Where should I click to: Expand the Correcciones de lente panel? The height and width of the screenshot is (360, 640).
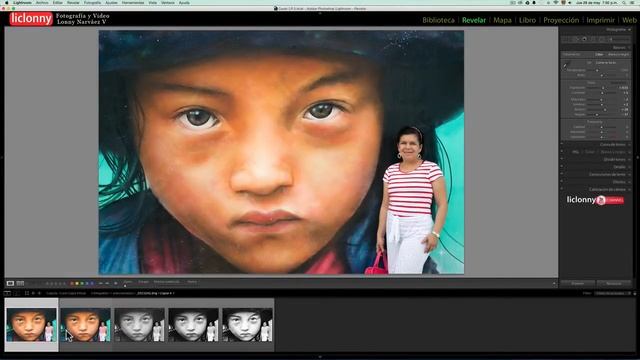coord(629,174)
